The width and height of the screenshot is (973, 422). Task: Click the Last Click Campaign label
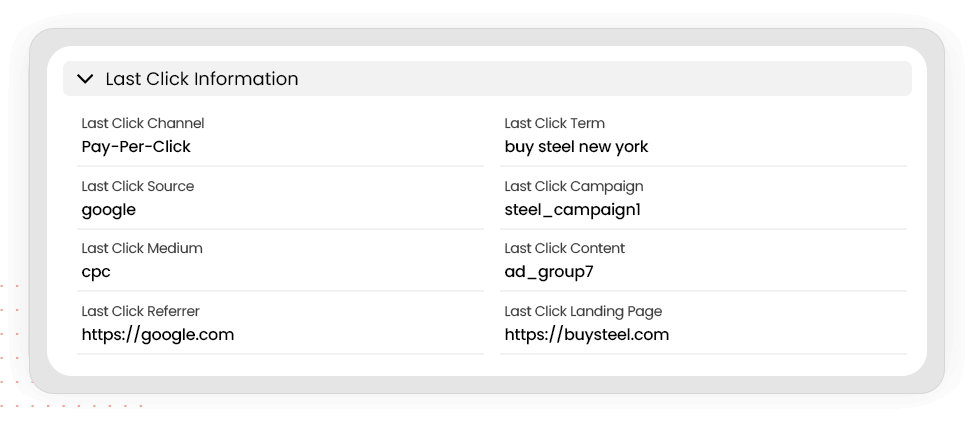click(x=574, y=186)
